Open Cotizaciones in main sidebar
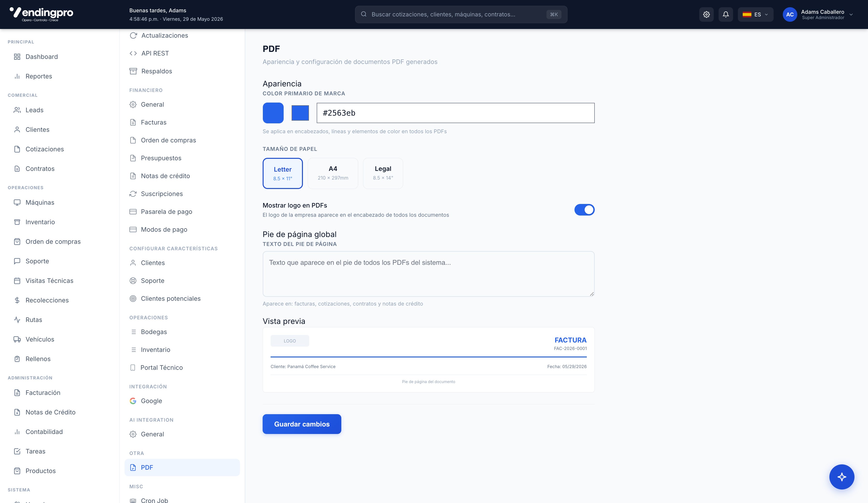The height and width of the screenshot is (503, 868). pyautogui.click(x=44, y=149)
